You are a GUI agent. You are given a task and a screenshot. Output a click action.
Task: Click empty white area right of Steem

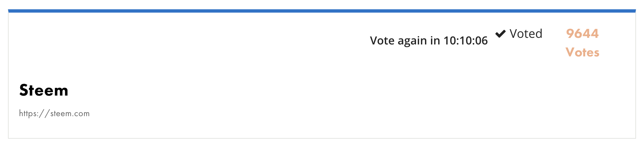coord(299,90)
